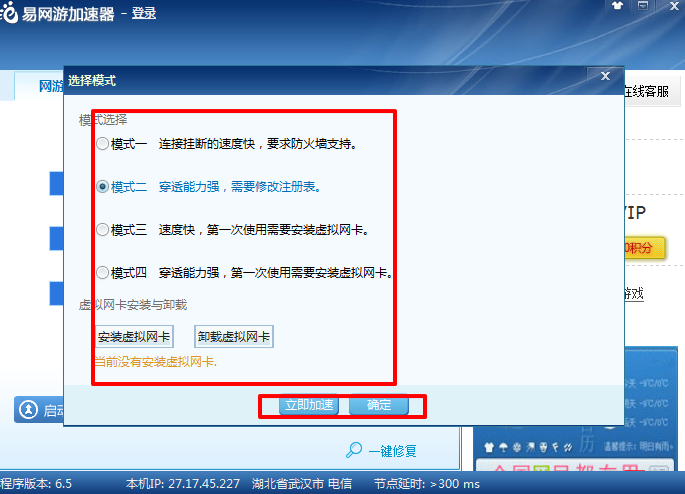This screenshot has height=494, width=685.
Task: Confirm with the 确定 button
Action: (379, 405)
